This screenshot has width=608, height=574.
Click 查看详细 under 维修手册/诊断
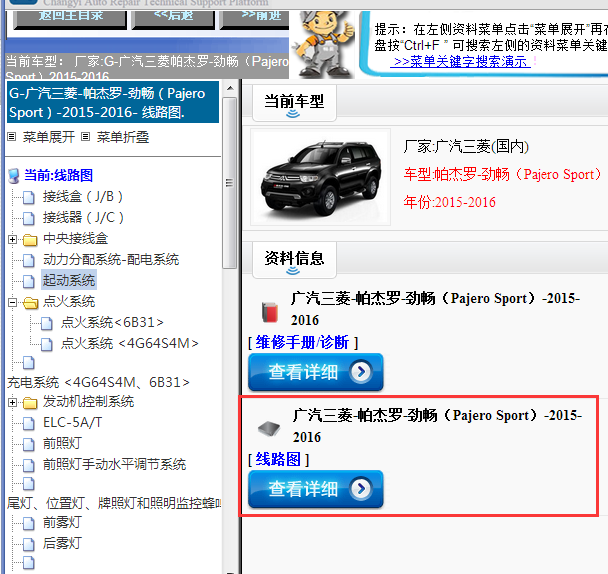pyautogui.click(x=316, y=372)
